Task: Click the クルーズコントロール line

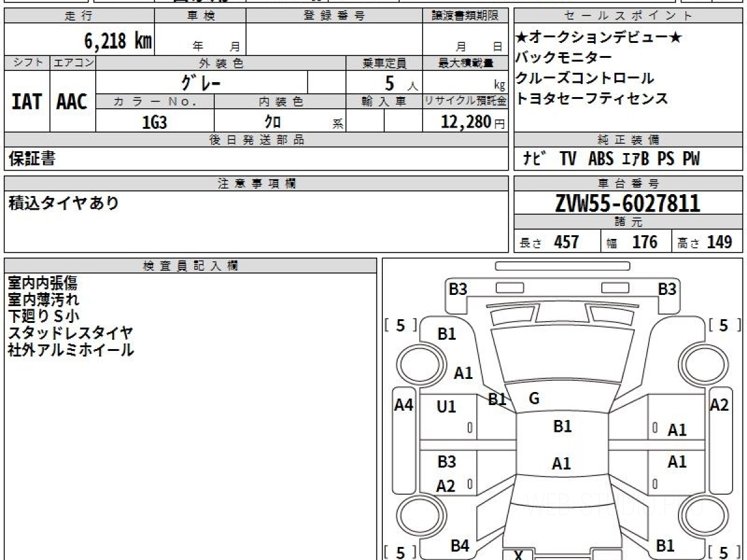Action: point(585,78)
